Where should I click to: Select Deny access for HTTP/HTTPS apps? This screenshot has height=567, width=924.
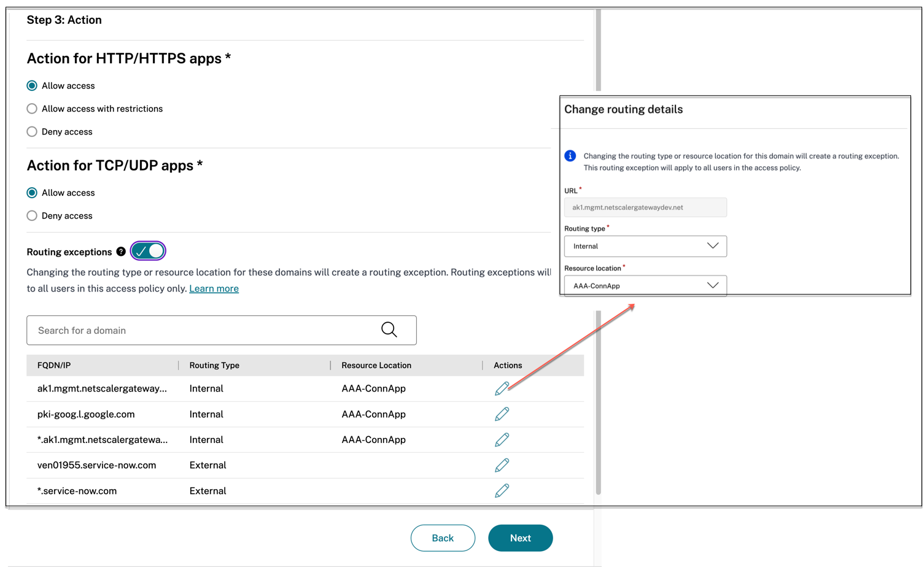(32, 132)
